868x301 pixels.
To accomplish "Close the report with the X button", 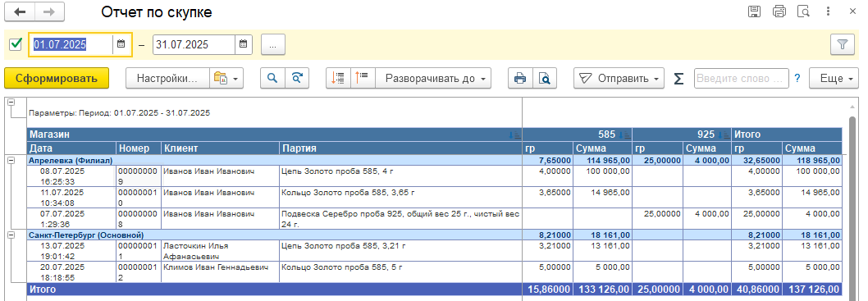I will (852, 11).
